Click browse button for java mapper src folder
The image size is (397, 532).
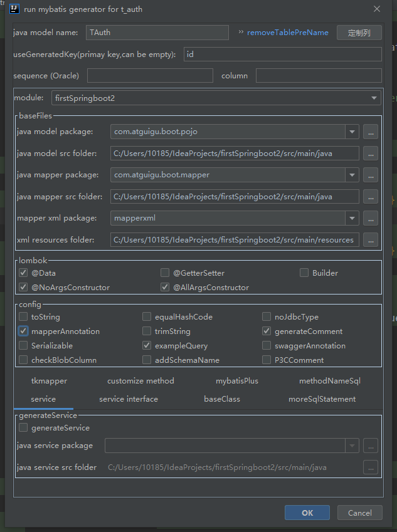coord(371,197)
